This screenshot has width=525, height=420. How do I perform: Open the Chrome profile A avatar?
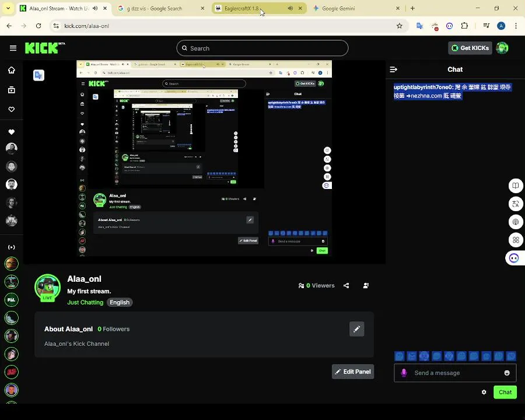501,26
